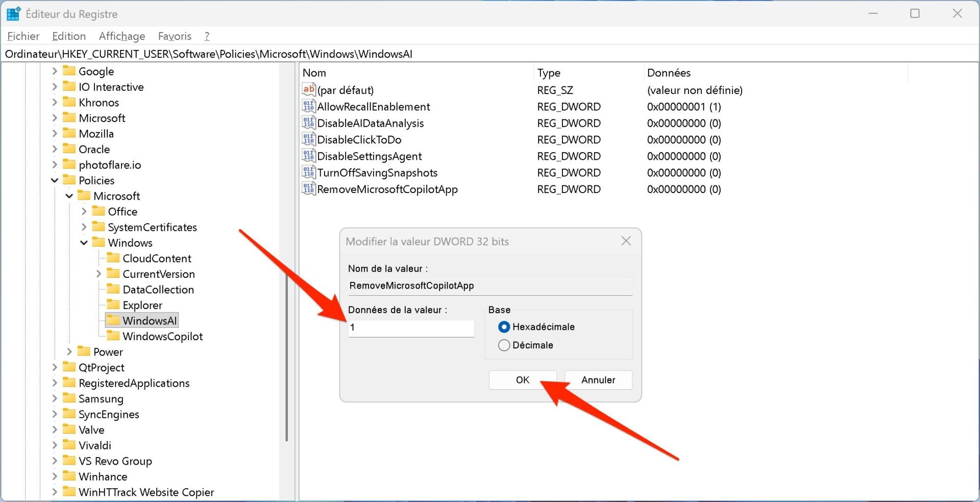Click the (valeur non définie) data cell
The width and height of the screenshot is (980, 502).
pyautogui.click(x=695, y=90)
